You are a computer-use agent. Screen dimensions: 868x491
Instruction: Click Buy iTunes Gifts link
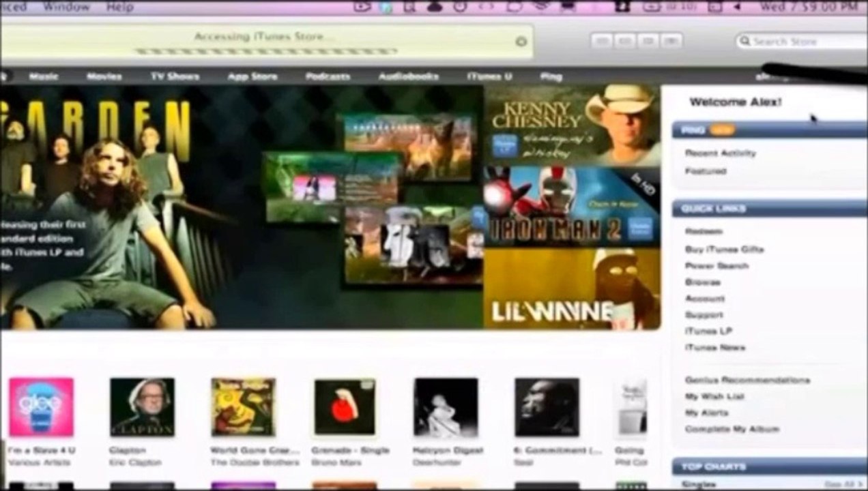pyautogui.click(x=724, y=250)
